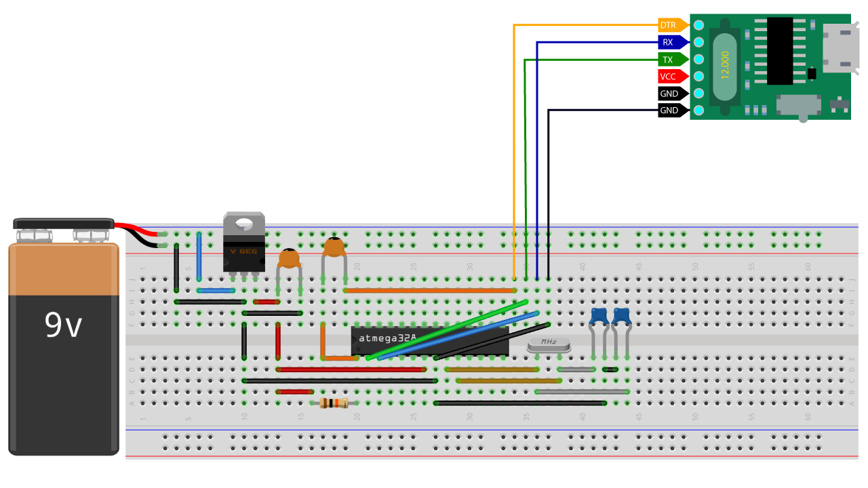Click the GND label connected to the black wire
Image resolution: width=868 pixels, height=488 pixels.
tap(673, 110)
